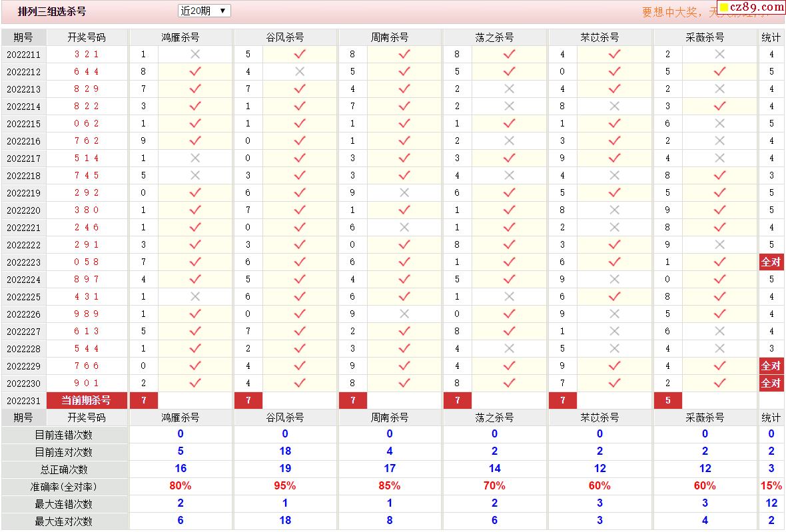
Task: Click the 15% all-correct rate in 统计 column
Action: pyautogui.click(x=771, y=485)
